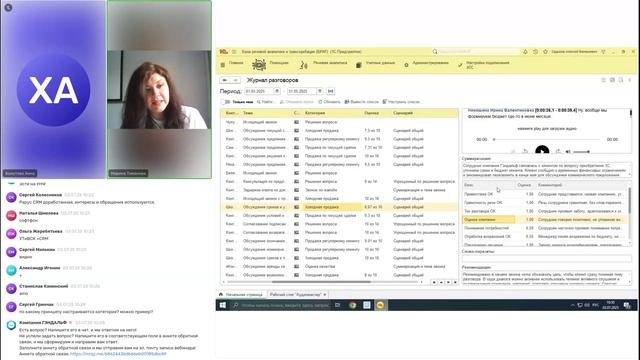Open calendar for period end date
This screenshot has width=640, height=360.
click(320, 91)
